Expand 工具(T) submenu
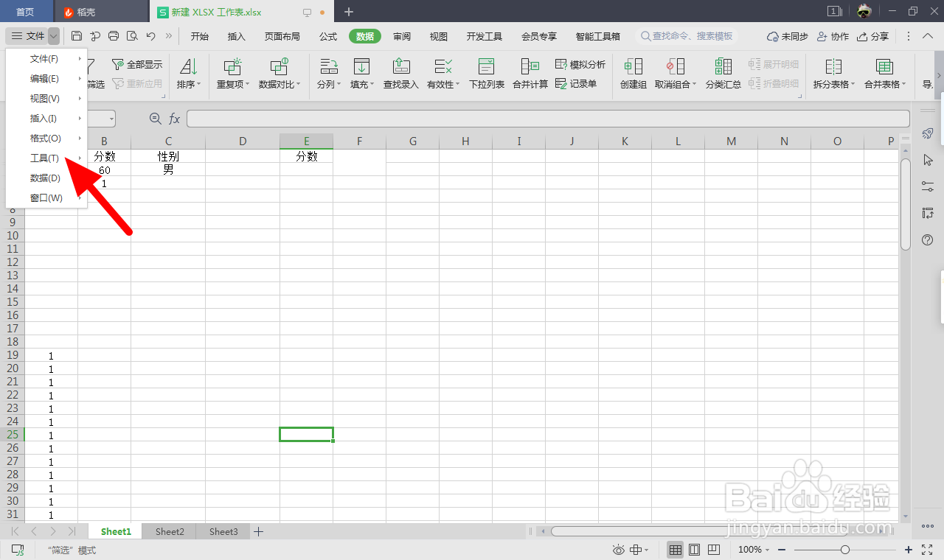 point(46,158)
